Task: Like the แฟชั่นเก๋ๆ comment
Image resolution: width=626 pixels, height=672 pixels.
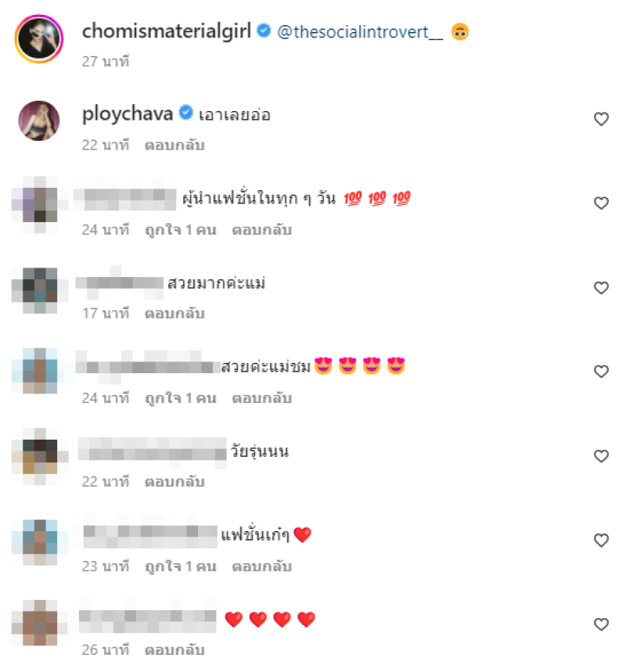Action: [x=601, y=540]
